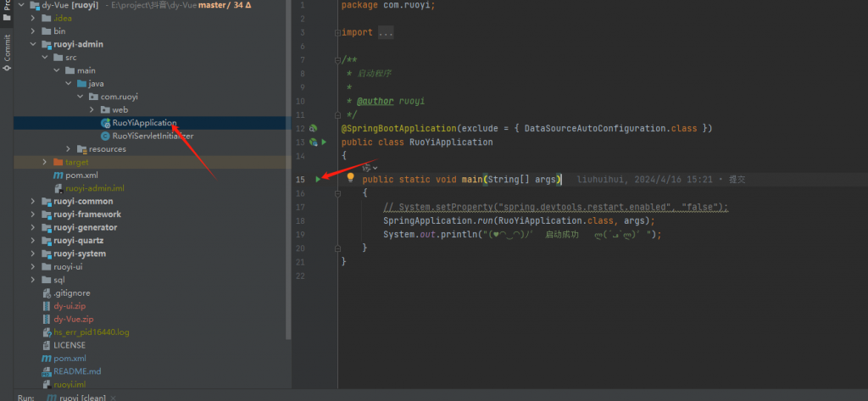Viewport: 868px width, 401px height.
Task: Click the green run arrow beside class RuoYiApplication
Action: 324,142
